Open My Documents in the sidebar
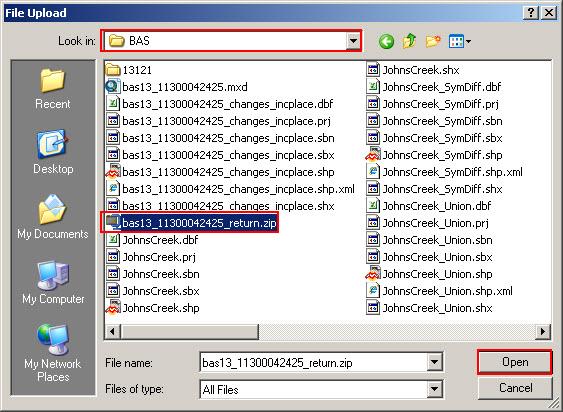The image size is (563, 412). point(52,217)
